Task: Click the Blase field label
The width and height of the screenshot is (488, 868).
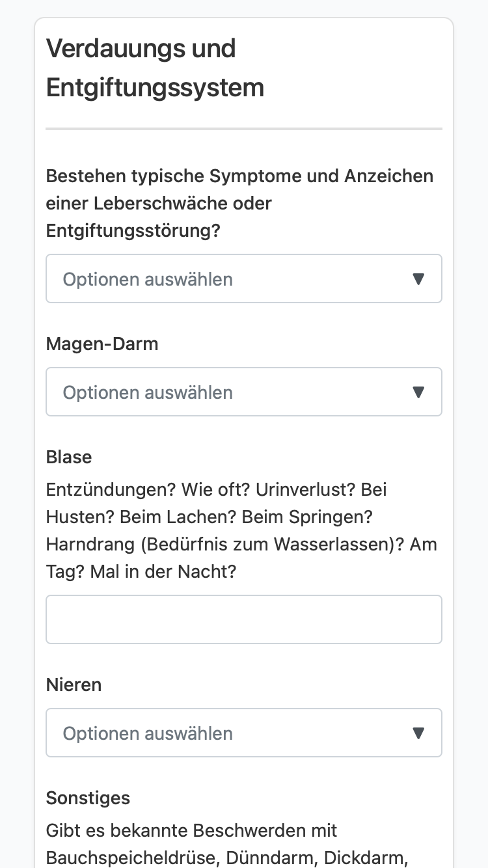Action: click(69, 457)
